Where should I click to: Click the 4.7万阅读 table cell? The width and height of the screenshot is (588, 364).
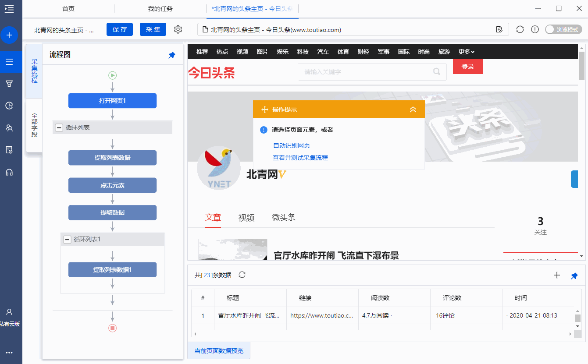[x=394, y=315]
